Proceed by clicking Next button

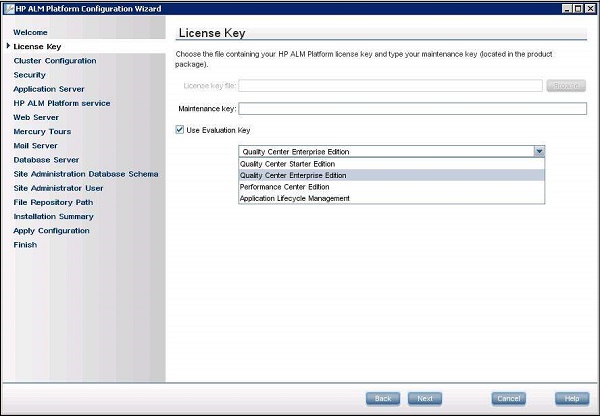(x=425, y=399)
